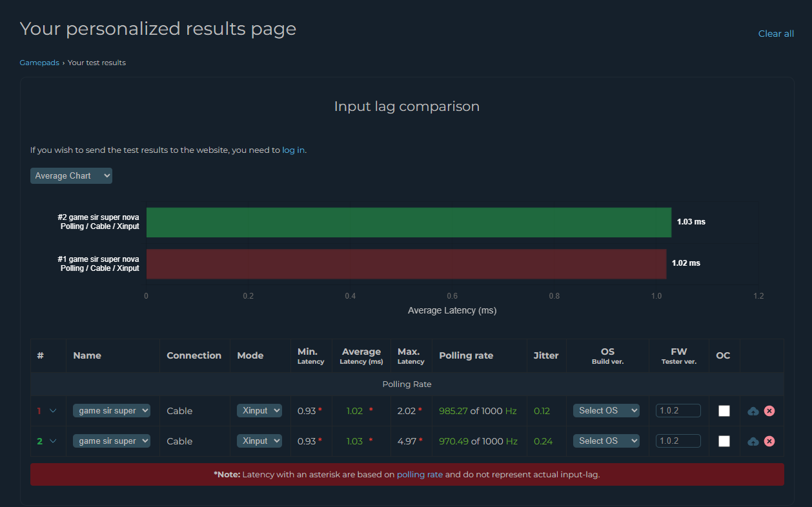
Task: Open row 1 Select OS dropdown
Action: click(606, 411)
